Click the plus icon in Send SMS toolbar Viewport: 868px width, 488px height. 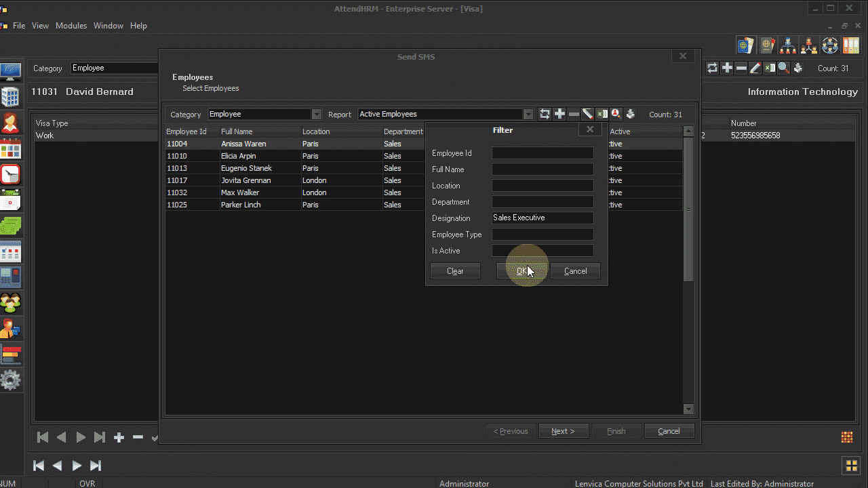click(x=559, y=114)
